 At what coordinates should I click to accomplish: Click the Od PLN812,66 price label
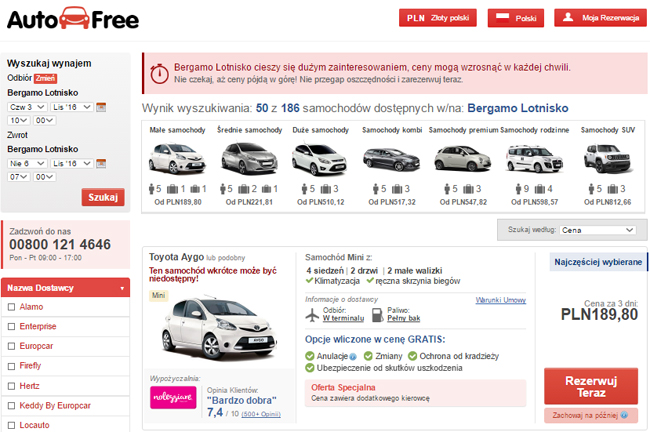(x=608, y=202)
